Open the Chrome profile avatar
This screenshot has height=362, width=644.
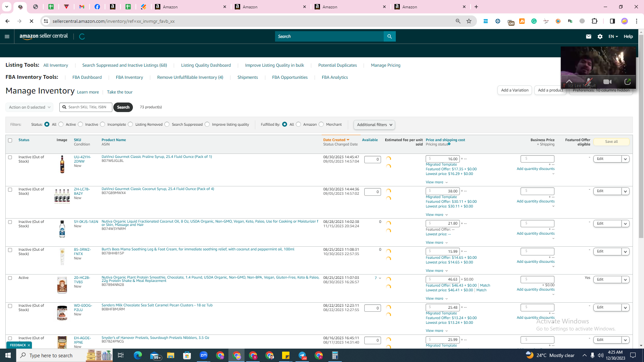pos(625,21)
